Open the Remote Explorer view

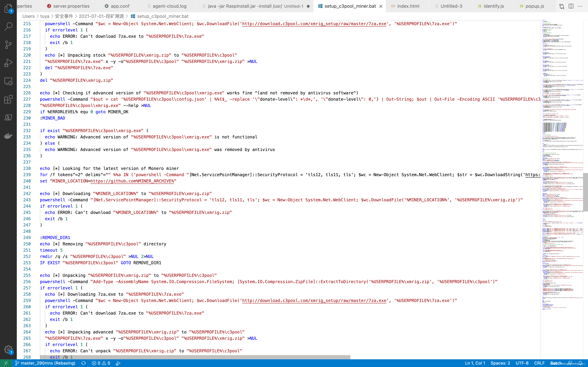[8, 81]
